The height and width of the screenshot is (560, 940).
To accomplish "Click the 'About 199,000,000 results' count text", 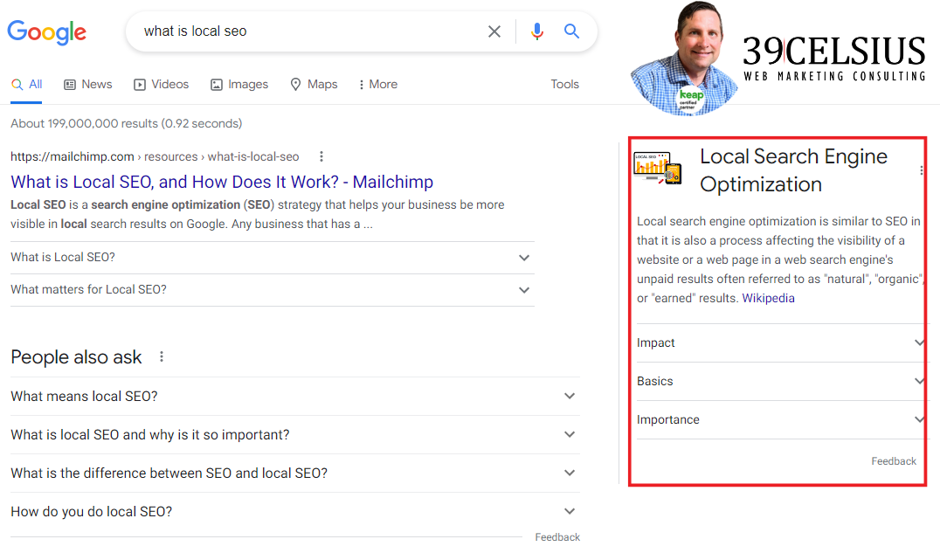I will (x=127, y=123).
